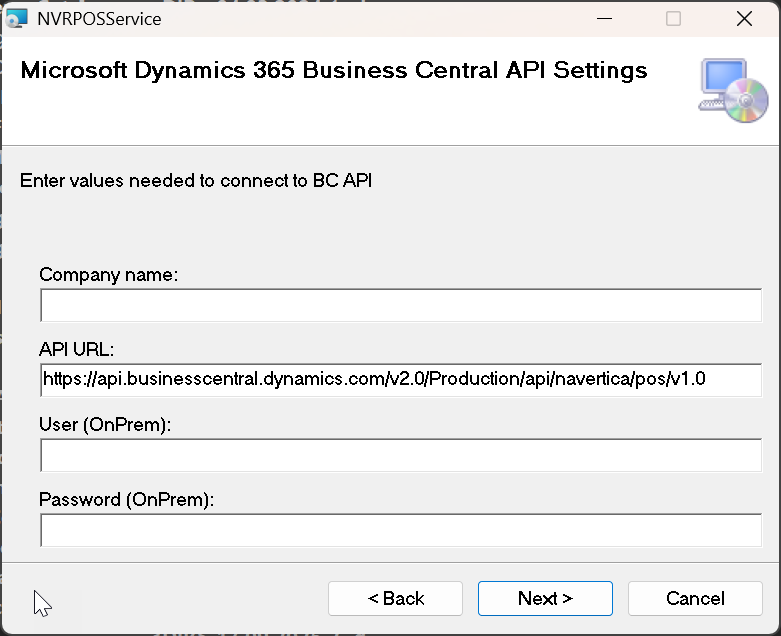Click the NVRPOSService window title text
This screenshot has width=781, height=636.
point(99,19)
